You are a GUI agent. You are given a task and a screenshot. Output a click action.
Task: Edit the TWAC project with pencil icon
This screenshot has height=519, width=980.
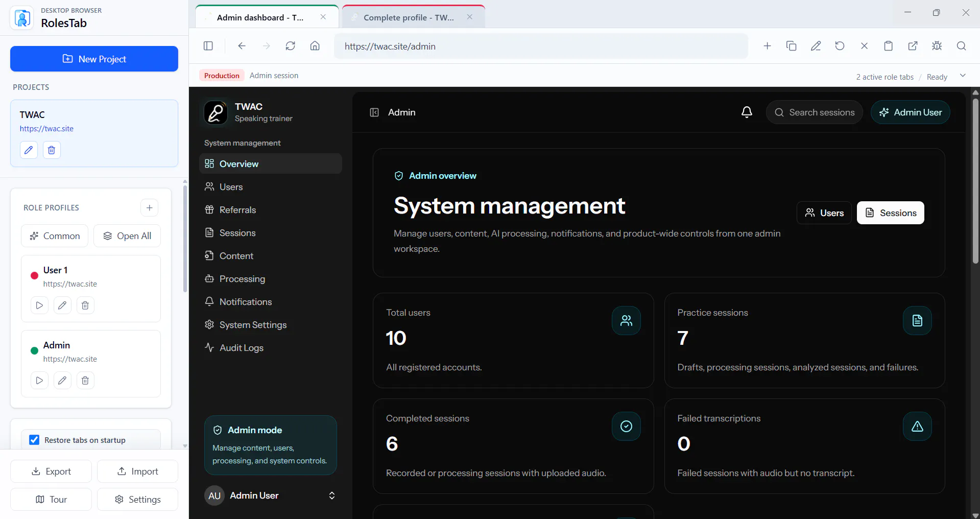click(29, 150)
